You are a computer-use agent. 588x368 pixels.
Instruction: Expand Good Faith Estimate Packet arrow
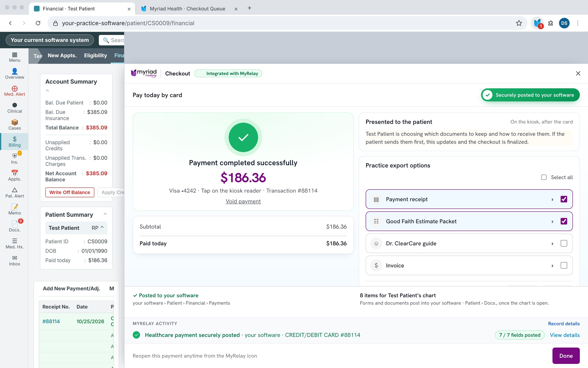pyautogui.click(x=552, y=221)
